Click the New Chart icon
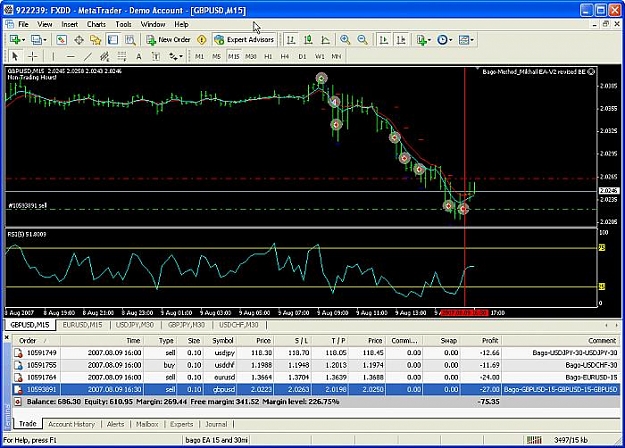 click(15, 40)
